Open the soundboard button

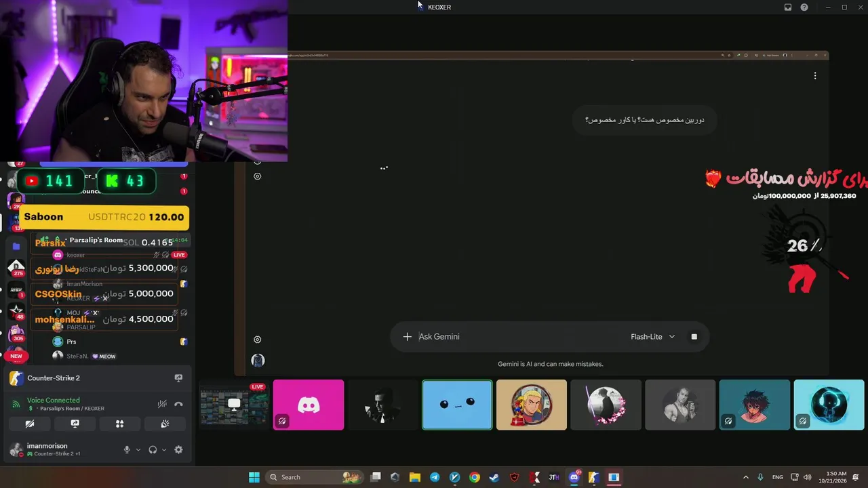click(x=164, y=424)
